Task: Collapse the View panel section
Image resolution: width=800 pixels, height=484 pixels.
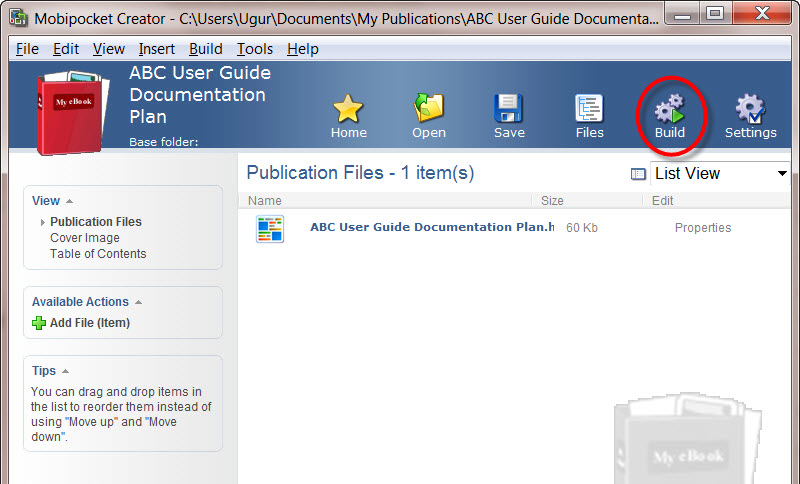Action: [x=69, y=201]
